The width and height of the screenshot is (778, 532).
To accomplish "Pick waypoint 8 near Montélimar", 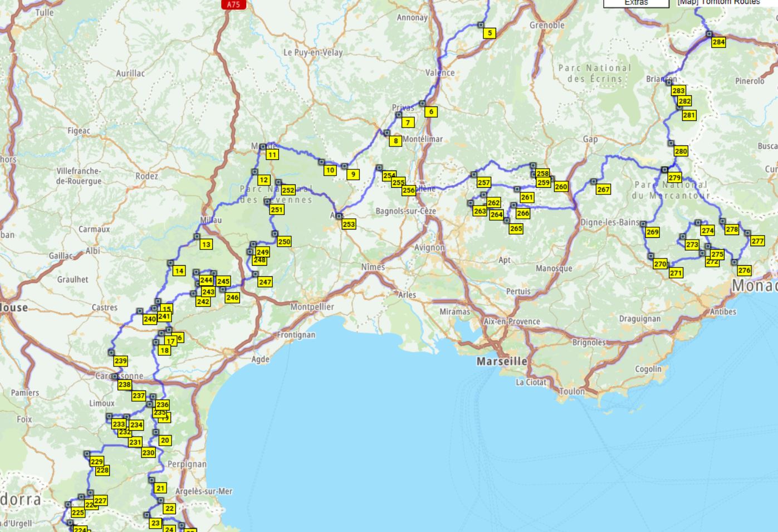I will pyautogui.click(x=395, y=141).
